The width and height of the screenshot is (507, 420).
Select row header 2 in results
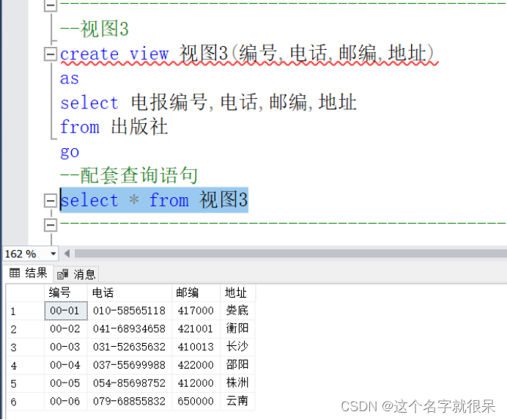(25, 329)
